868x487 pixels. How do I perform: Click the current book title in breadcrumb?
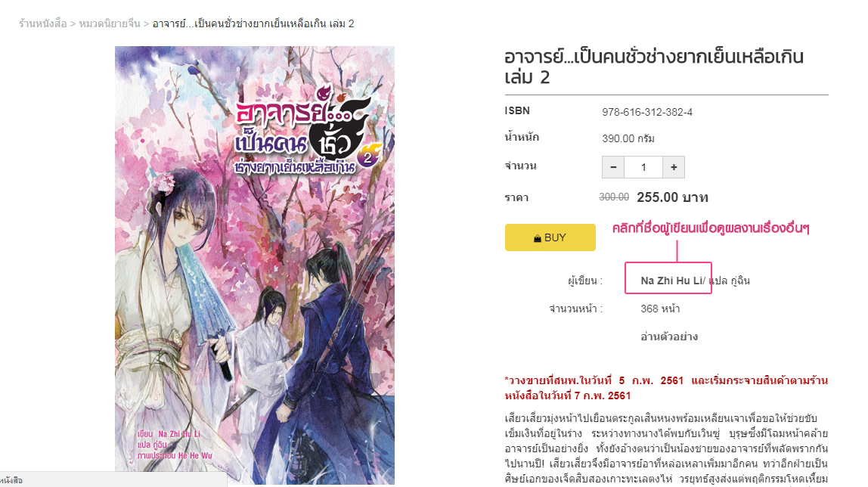[253, 23]
